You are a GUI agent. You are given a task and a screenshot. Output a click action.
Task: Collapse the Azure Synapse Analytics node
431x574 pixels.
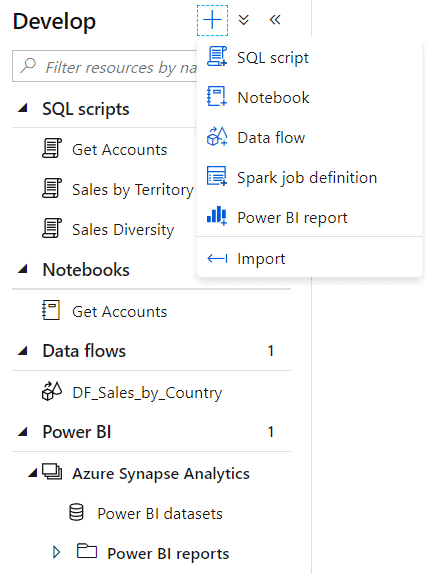pyautogui.click(x=33, y=473)
